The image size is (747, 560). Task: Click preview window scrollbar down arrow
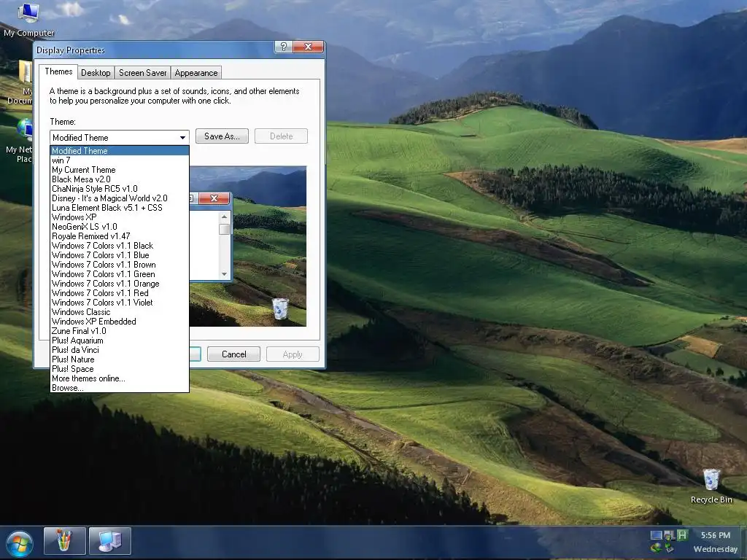coord(225,274)
